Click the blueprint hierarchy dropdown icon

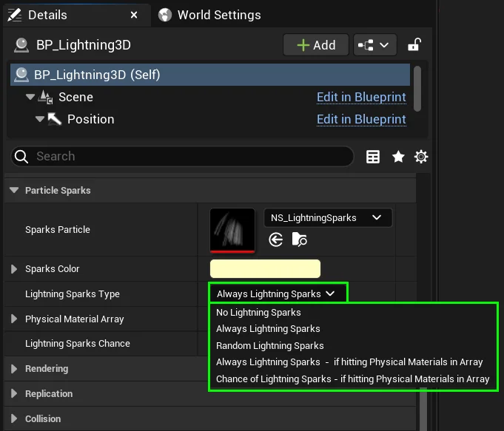pos(374,45)
